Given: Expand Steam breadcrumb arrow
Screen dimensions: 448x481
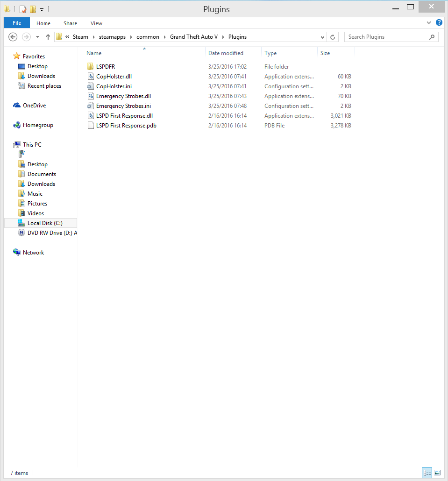Looking at the screenshot, I should click(x=93, y=37).
